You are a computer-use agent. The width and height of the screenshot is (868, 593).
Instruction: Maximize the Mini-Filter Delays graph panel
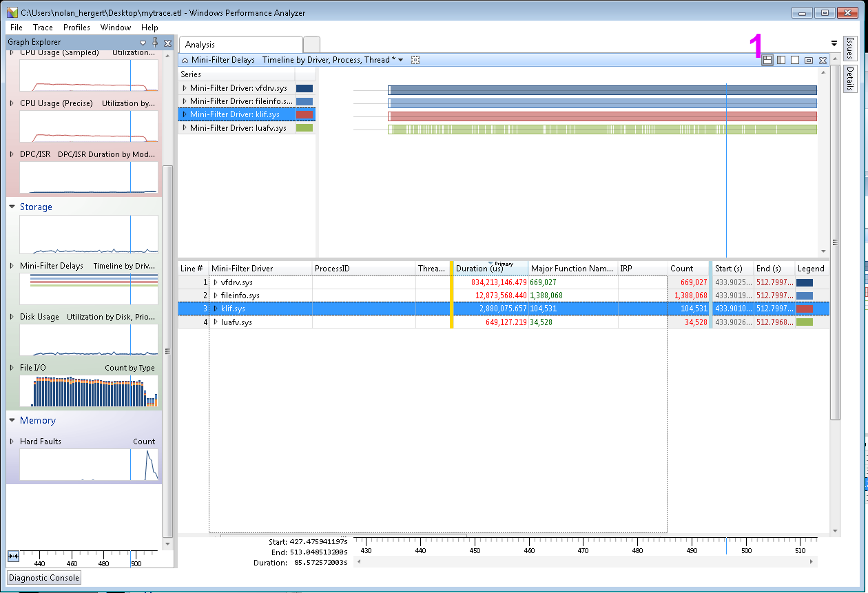809,61
